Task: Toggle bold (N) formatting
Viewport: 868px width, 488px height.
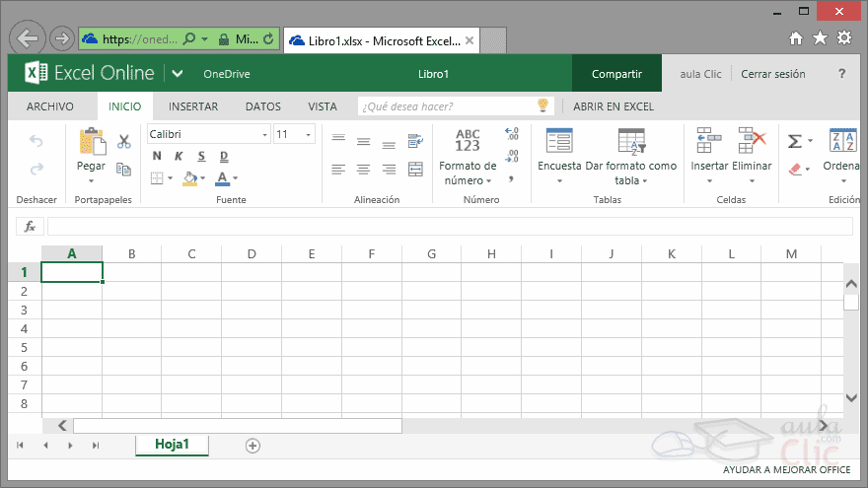Action: tap(157, 156)
